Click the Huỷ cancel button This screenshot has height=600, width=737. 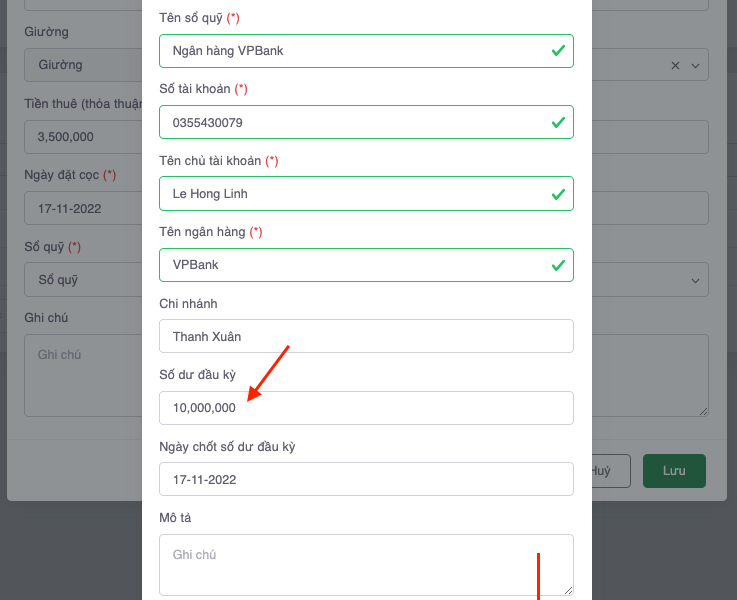click(602, 471)
